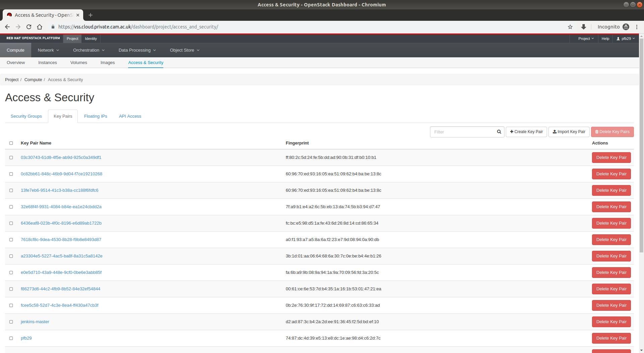Bookmark this page with the star icon

[570, 27]
